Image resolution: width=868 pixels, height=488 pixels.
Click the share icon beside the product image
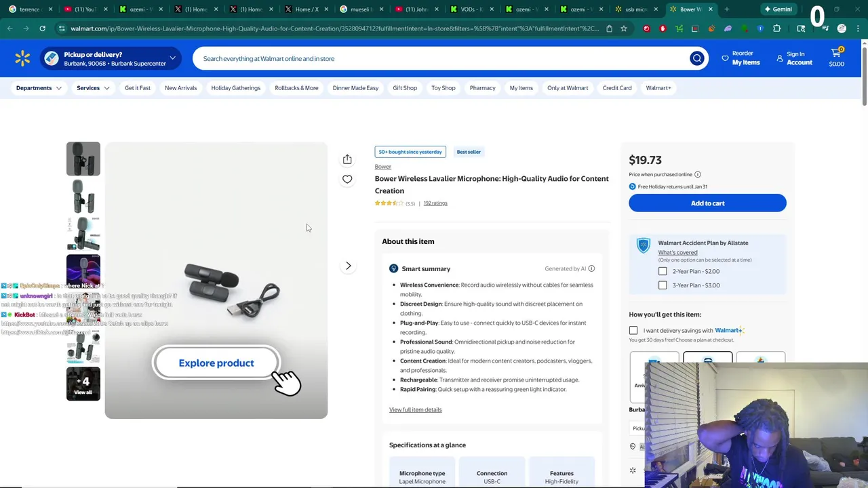coord(347,159)
